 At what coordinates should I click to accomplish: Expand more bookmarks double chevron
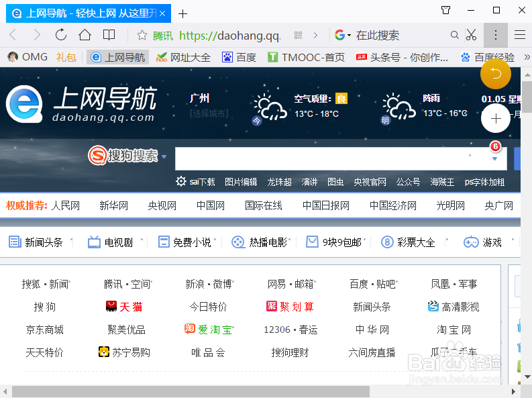(527, 57)
